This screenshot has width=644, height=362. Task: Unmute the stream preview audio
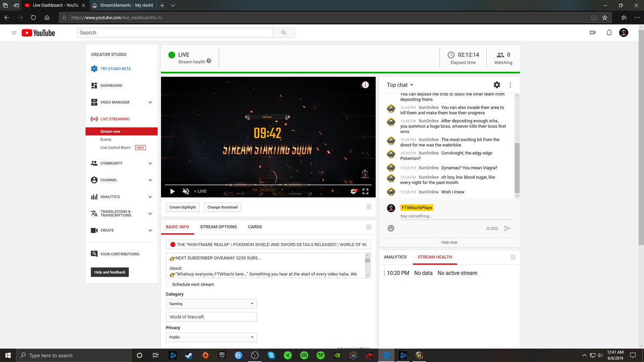pos(186,191)
